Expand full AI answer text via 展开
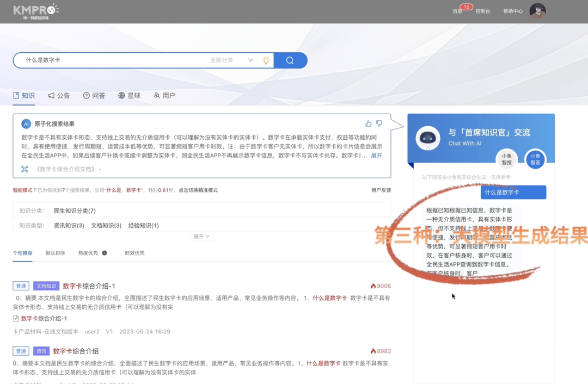Image resolution: width=588 pixels, height=384 pixels. point(376,156)
